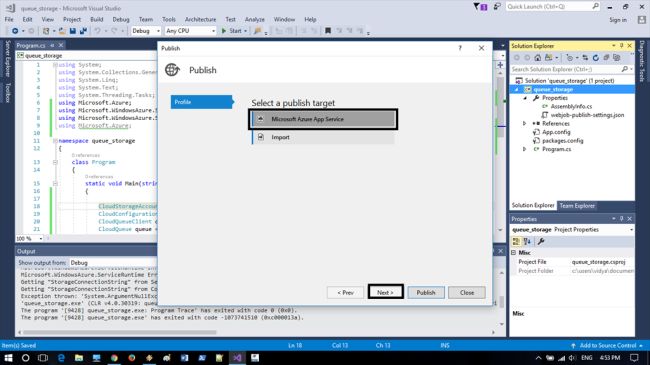Collapse the queue_storage project node
Image resolution: width=650 pixels, height=365 pixels.
(x=517, y=90)
